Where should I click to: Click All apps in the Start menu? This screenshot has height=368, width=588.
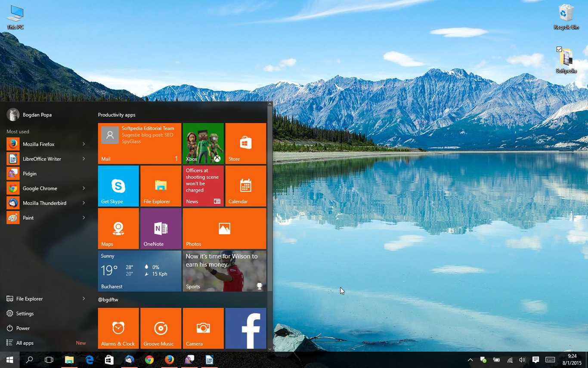pos(25,343)
